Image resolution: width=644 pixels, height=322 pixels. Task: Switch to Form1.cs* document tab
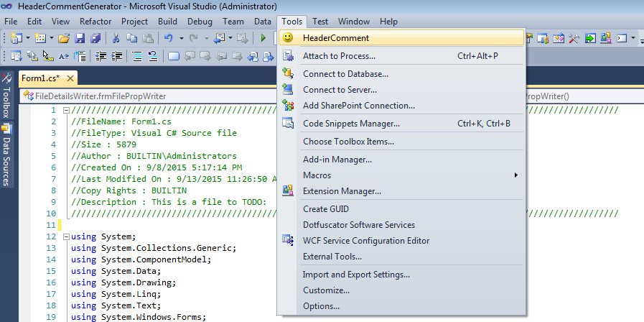click(x=41, y=78)
